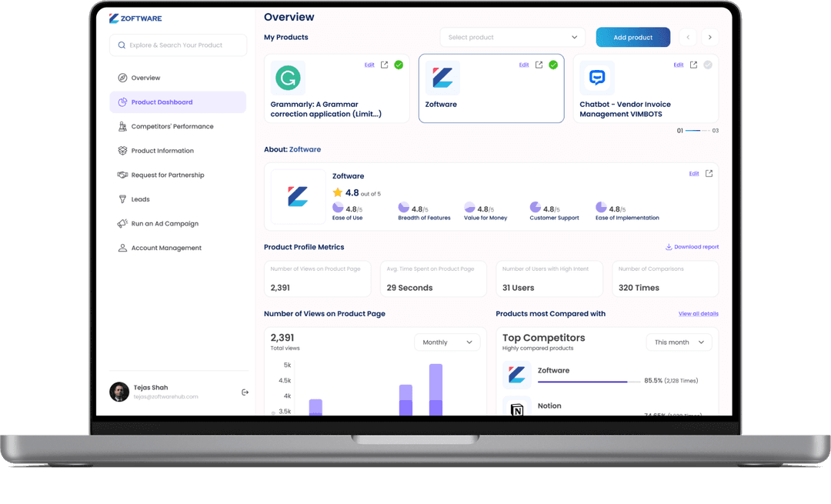Toggle the Grammarly green check status
The height and width of the screenshot is (504, 831).
coord(399,65)
